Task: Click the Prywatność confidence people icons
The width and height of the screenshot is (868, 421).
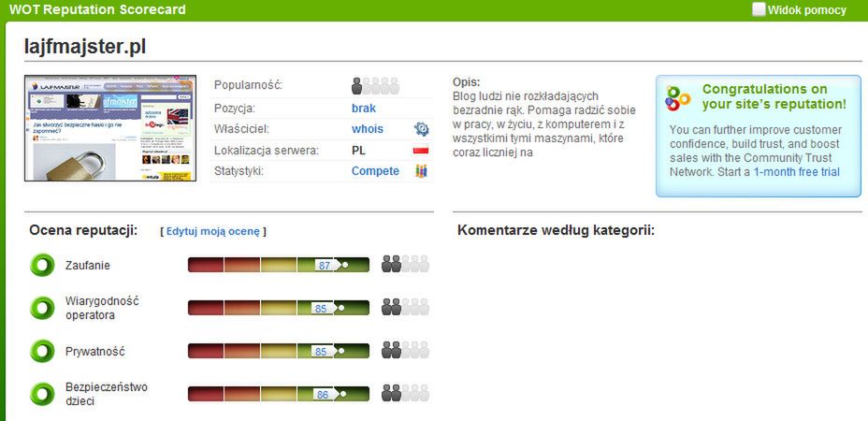Action: coord(405,350)
